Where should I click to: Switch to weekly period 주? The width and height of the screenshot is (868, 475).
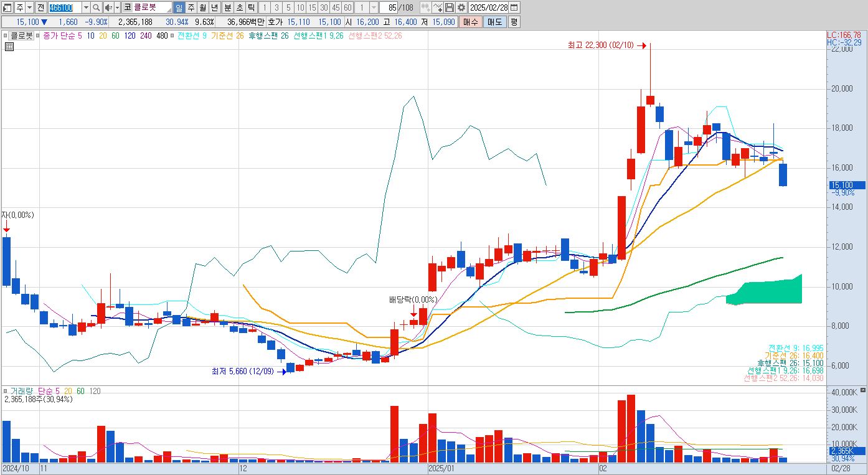click(191, 7)
